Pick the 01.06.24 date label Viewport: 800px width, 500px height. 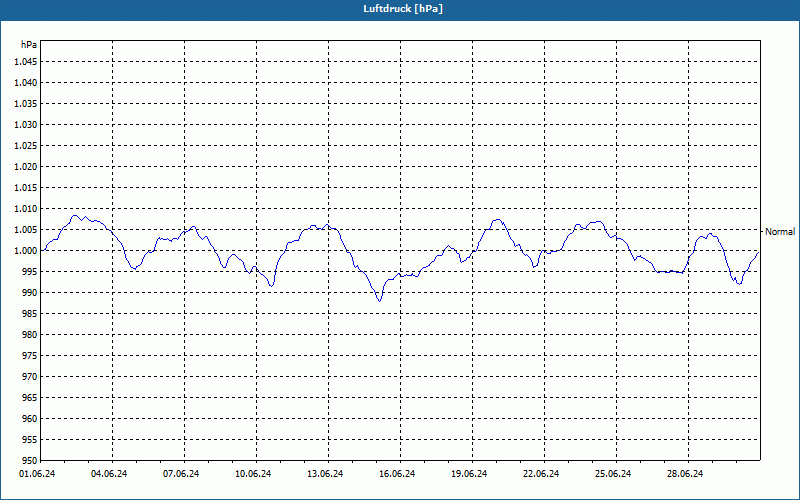click(37, 474)
